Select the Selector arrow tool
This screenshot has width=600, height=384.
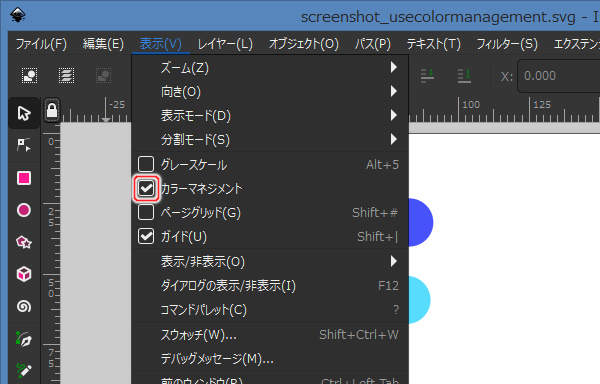(24, 113)
